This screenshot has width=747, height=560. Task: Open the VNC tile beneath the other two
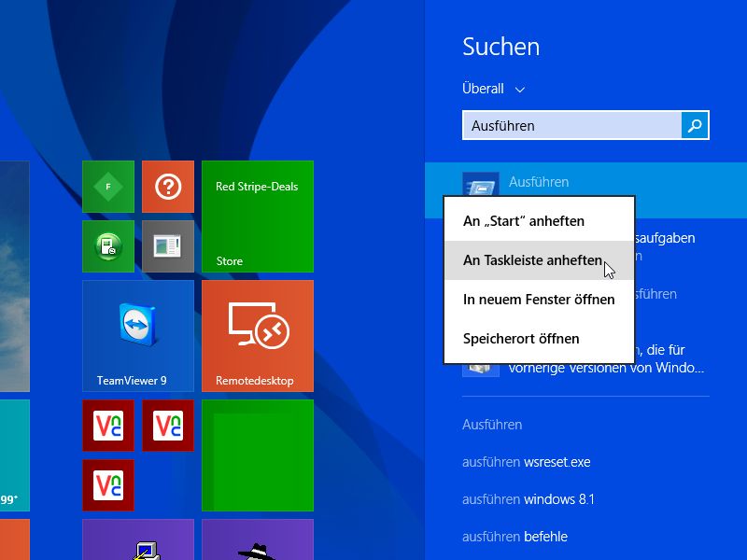[x=108, y=484]
